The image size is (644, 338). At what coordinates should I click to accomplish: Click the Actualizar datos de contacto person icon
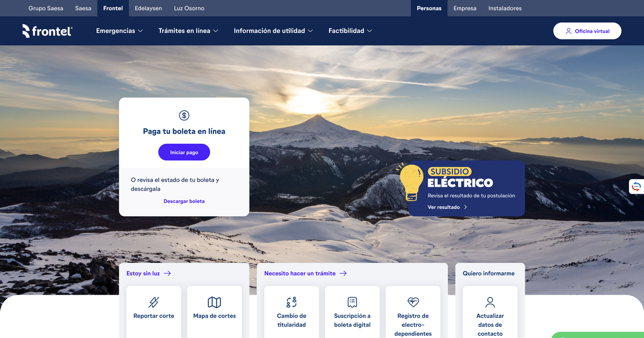coord(490,302)
